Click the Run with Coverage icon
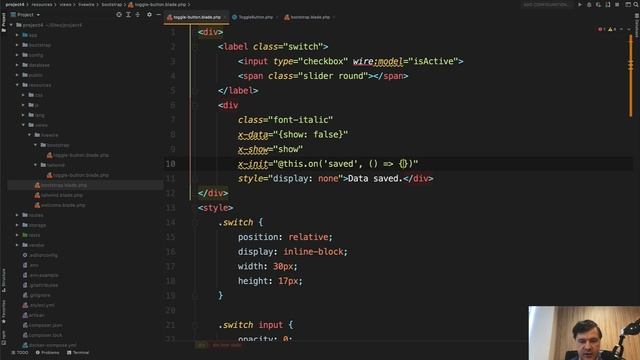The width and height of the screenshot is (640, 360). tap(598, 4)
